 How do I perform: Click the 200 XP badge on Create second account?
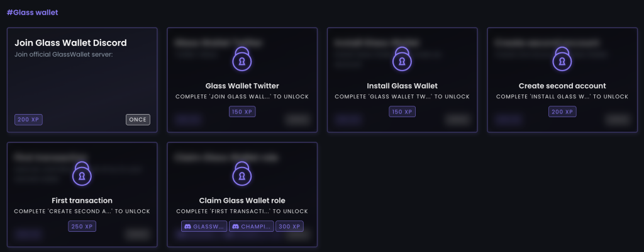click(562, 112)
